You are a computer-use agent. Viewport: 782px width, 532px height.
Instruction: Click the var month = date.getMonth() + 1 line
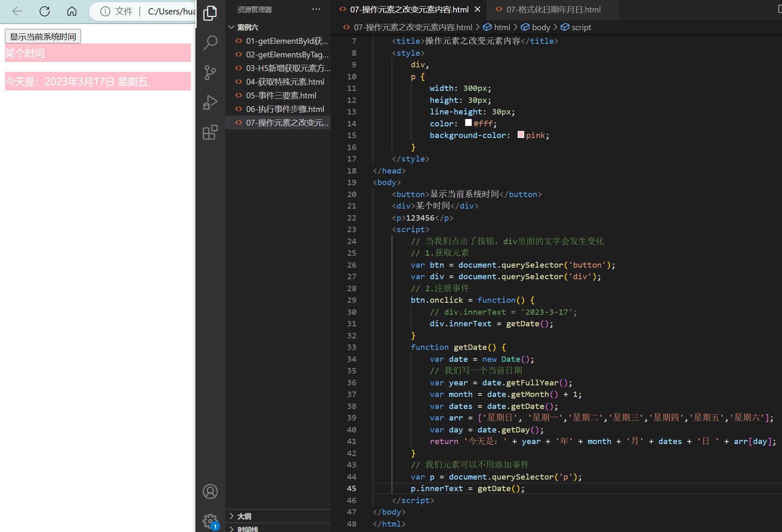pos(506,394)
